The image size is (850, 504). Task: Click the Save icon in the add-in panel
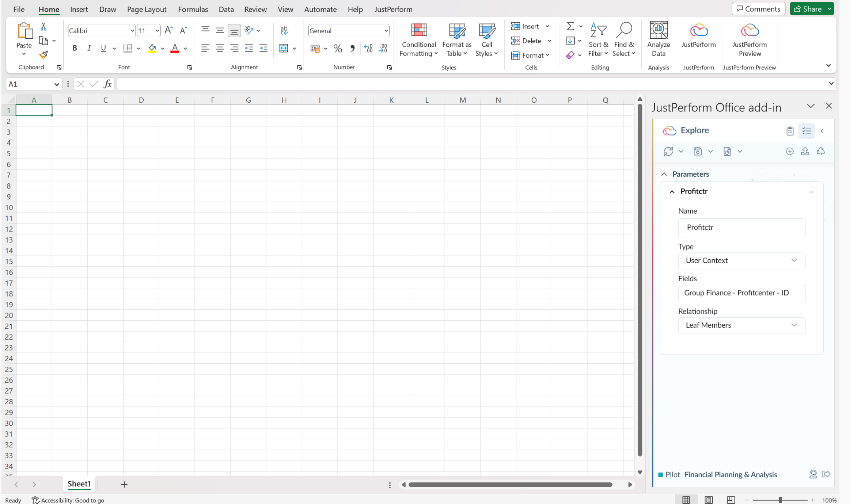[x=698, y=151]
